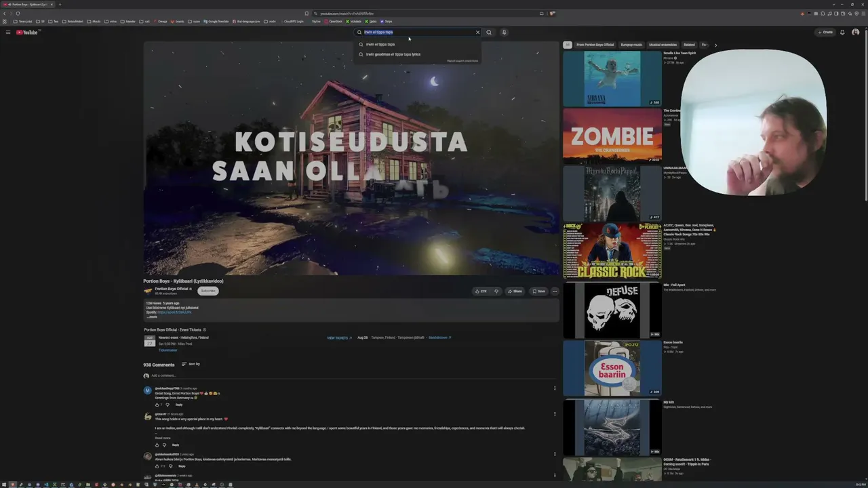Viewport: 868px width, 488px height.
Task: Click the browser back arrow
Action: 4,13
